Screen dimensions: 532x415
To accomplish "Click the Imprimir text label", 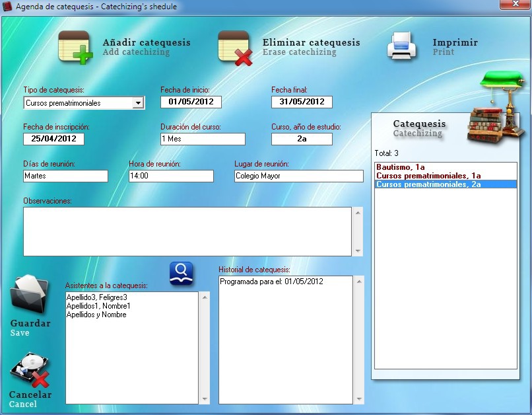I will (x=455, y=47).
